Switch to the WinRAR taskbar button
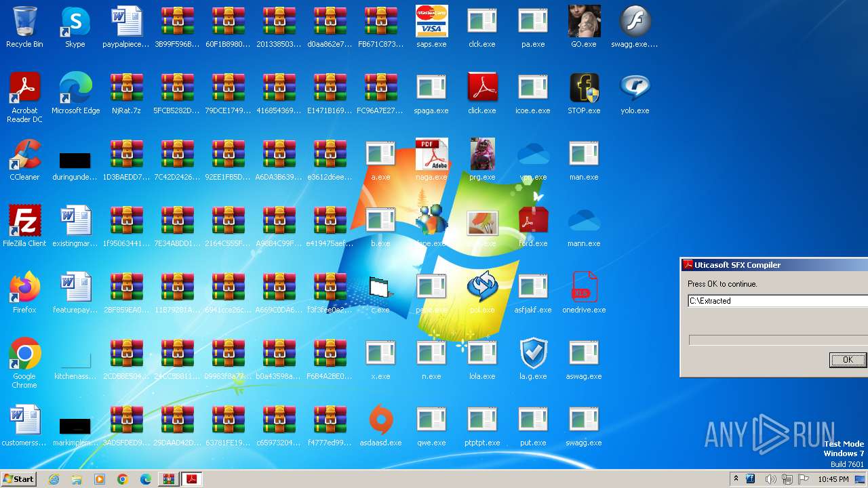Image resolution: width=868 pixels, height=488 pixels. click(168, 479)
